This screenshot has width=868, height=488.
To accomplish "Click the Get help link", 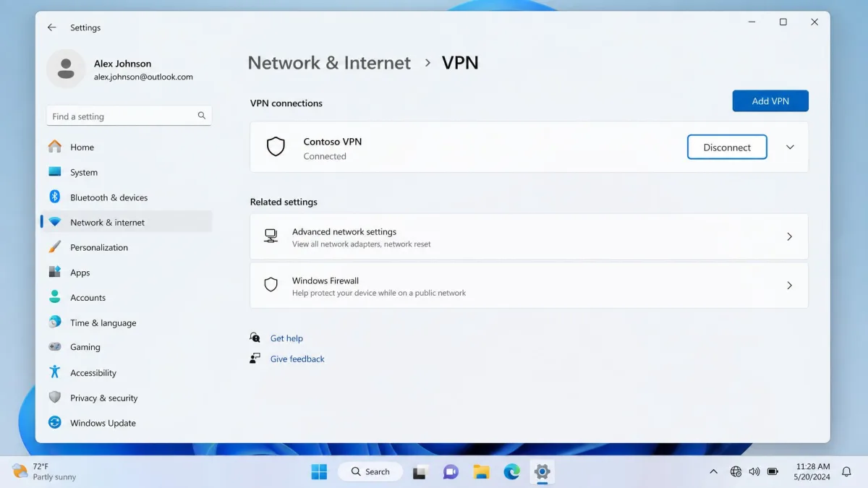I will pyautogui.click(x=286, y=338).
